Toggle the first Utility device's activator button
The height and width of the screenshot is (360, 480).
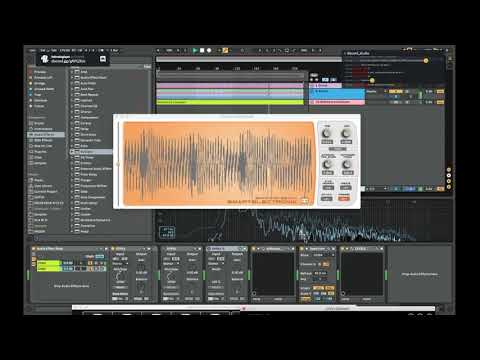113,249
